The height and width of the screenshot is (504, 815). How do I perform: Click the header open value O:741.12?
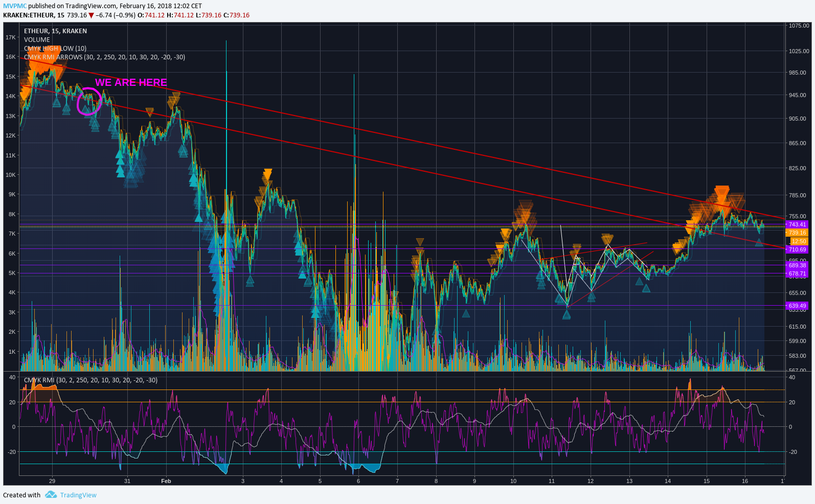(151, 15)
